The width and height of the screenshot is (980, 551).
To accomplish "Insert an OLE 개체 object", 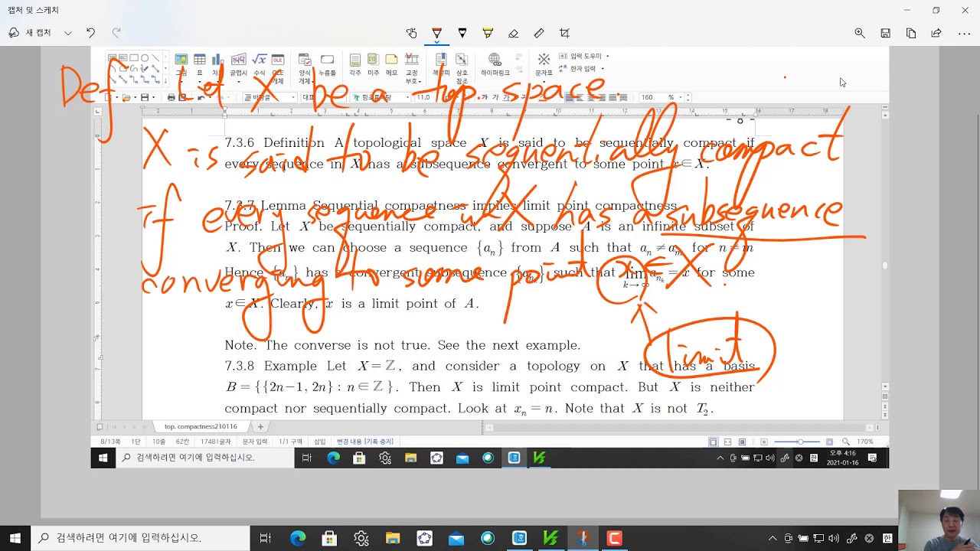I will pos(278,69).
